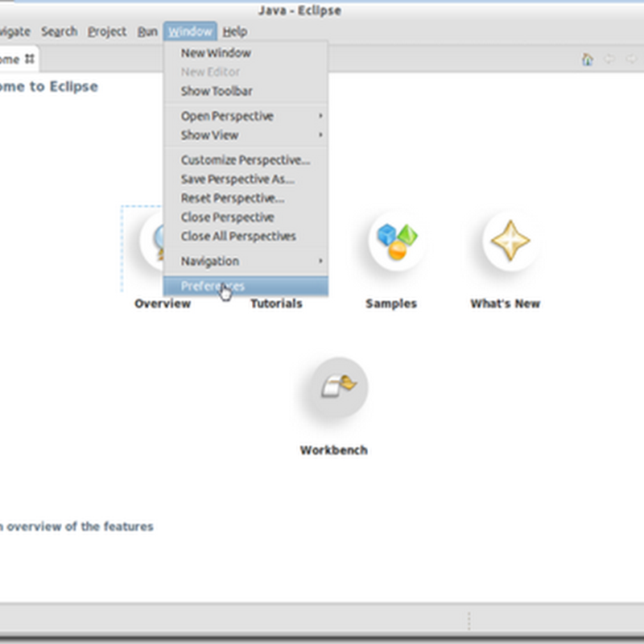The height and width of the screenshot is (644, 644).
Task: Click the Workbench label link
Action: coord(333,450)
